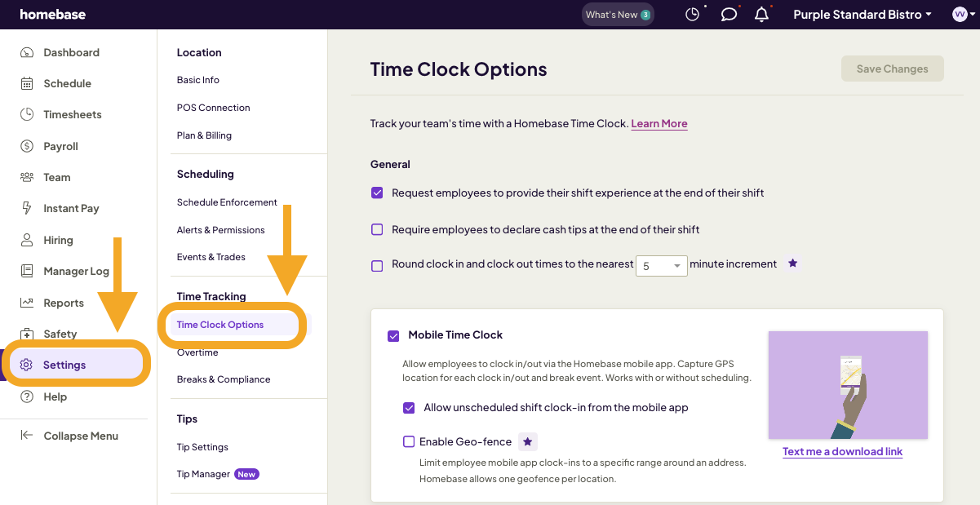Image resolution: width=980 pixels, height=505 pixels.
Task: Follow the Text me a download link
Action: point(842,451)
